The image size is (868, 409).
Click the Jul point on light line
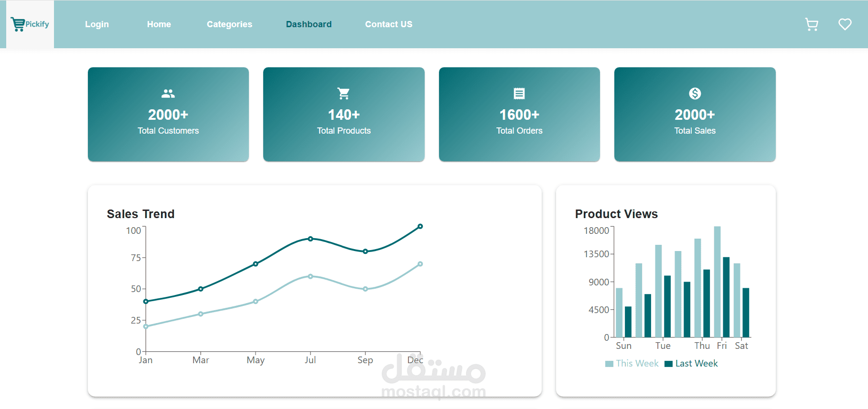click(311, 276)
